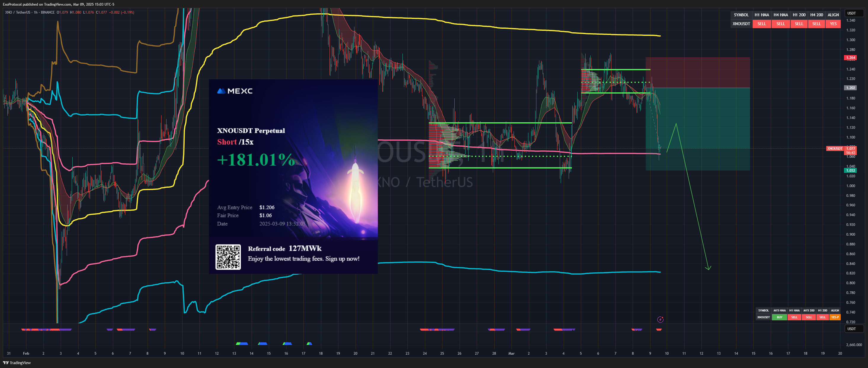Image resolution: width=868 pixels, height=368 pixels.
Task: Click the 2025-03-09 date on card
Action: [x=282, y=224]
